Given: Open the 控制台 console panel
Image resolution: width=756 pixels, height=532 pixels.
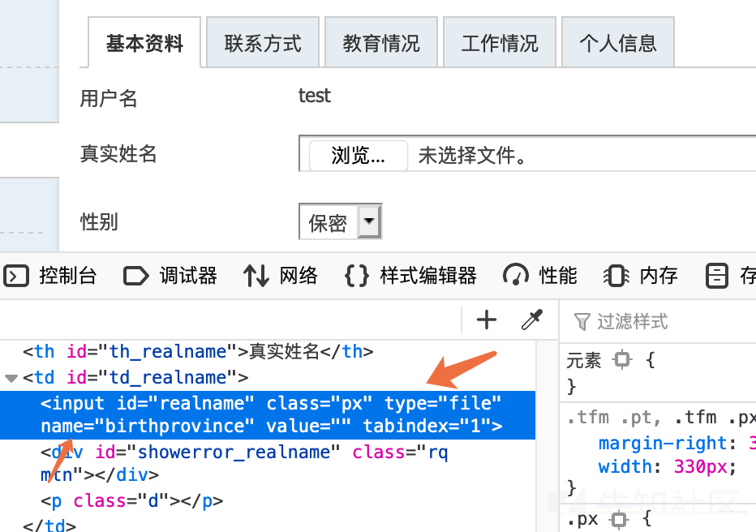Looking at the screenshot, I should coord(51,276).
